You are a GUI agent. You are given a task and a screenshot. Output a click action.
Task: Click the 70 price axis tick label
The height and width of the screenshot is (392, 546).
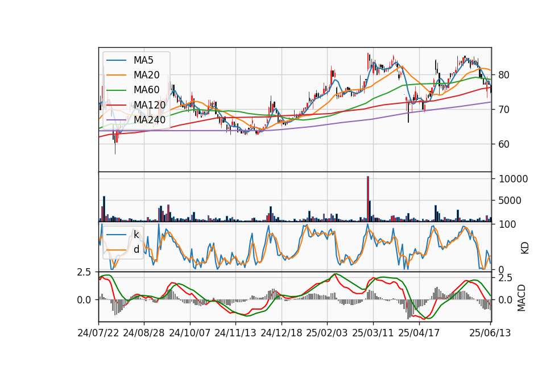(x=503, y=110)
